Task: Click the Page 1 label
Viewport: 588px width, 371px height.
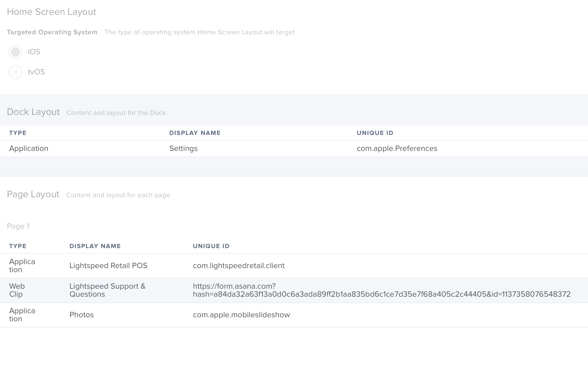Action: coord(18,226)
